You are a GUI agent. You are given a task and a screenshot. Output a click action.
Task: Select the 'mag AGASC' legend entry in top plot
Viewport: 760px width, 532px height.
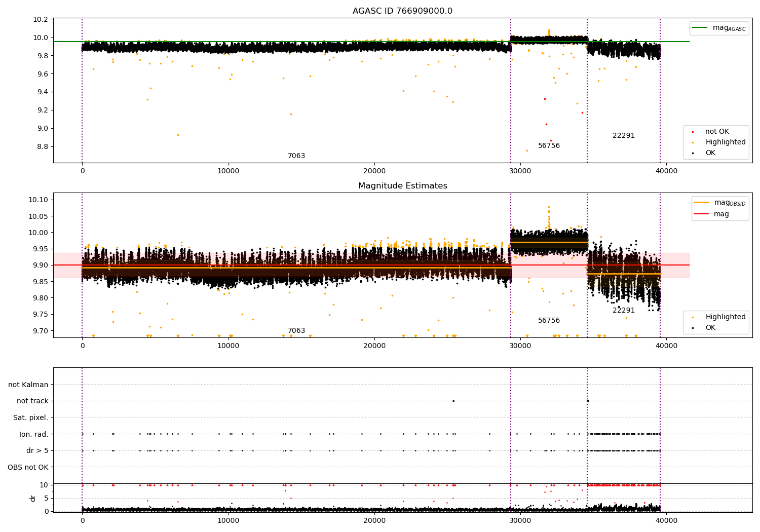(719, 28)
